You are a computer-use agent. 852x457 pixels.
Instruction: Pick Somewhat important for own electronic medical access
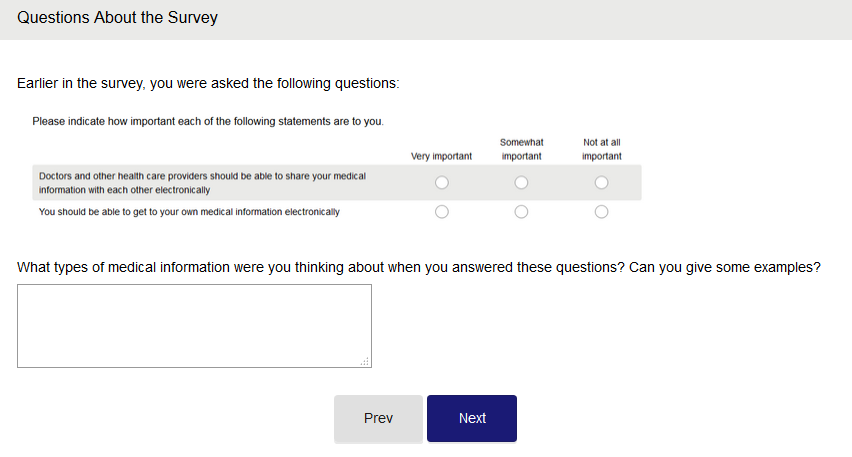[521, 212]
